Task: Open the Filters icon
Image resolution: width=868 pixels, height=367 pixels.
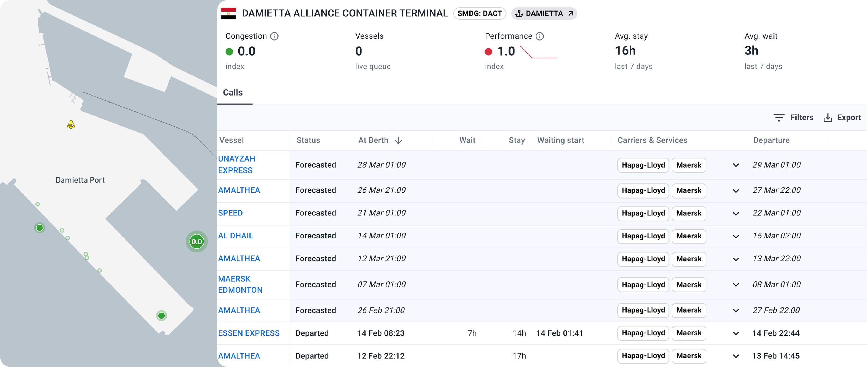Action: coord(779,118)
